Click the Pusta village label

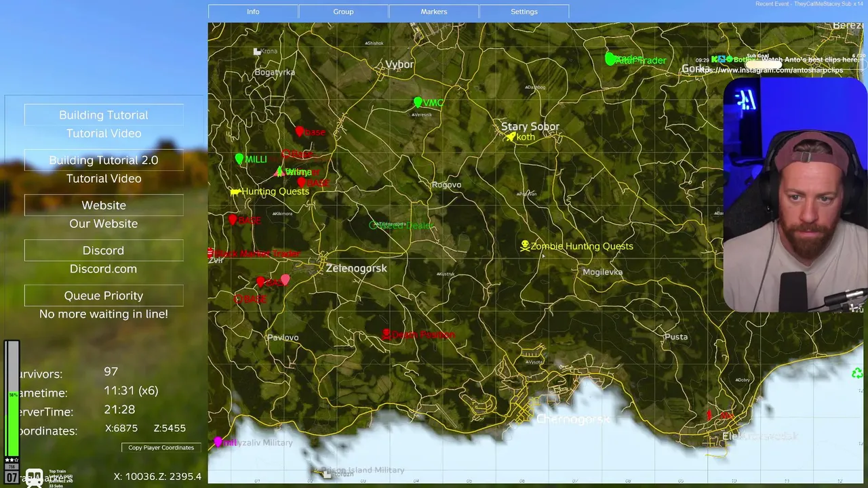pyautogui.click(x=676, y=337)
